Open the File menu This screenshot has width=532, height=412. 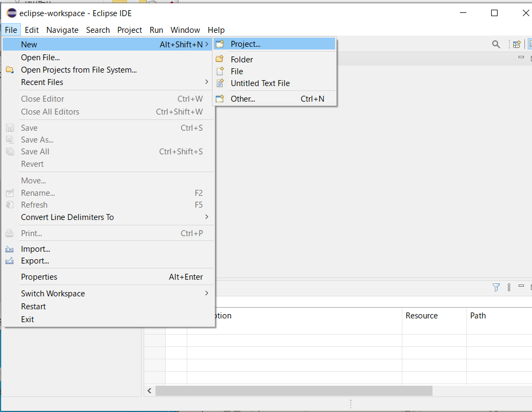pyautogui.click(x=11, y=30)
